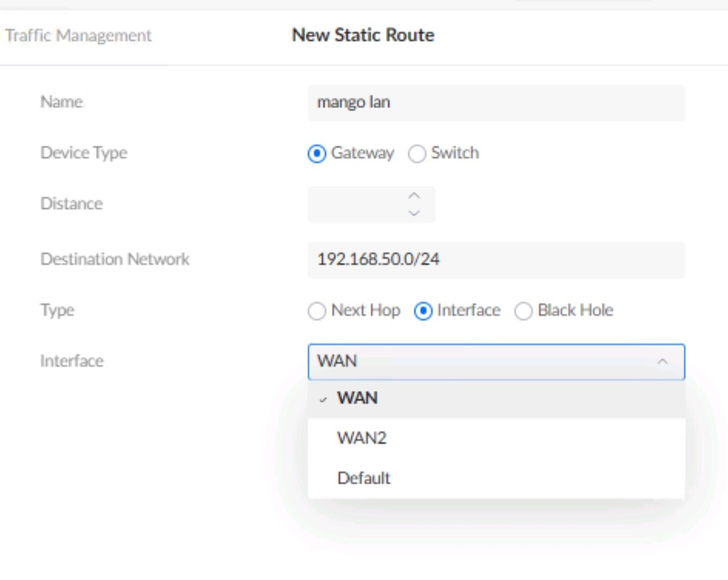Viewport: 728px width, 580px height.
Task: Click the checkmark icon beside WAN
Action: click(323, 399)
